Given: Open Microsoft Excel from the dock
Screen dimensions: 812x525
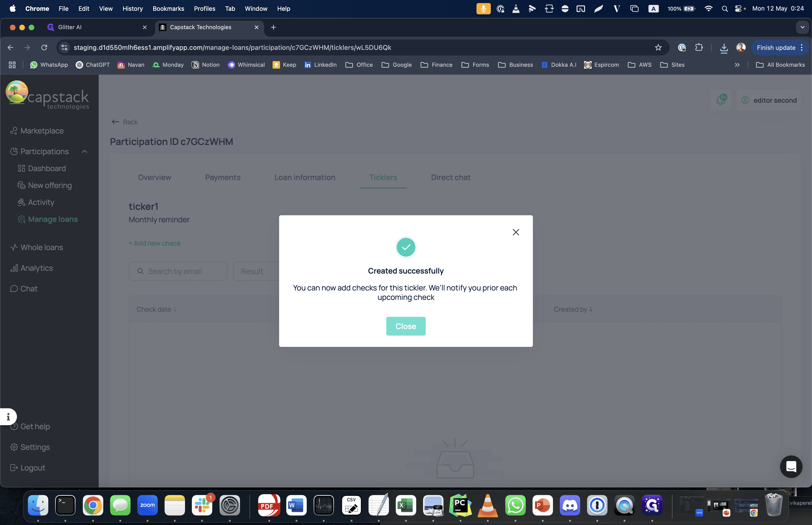Looking at the screenshot, I should (x=406, y=505).
